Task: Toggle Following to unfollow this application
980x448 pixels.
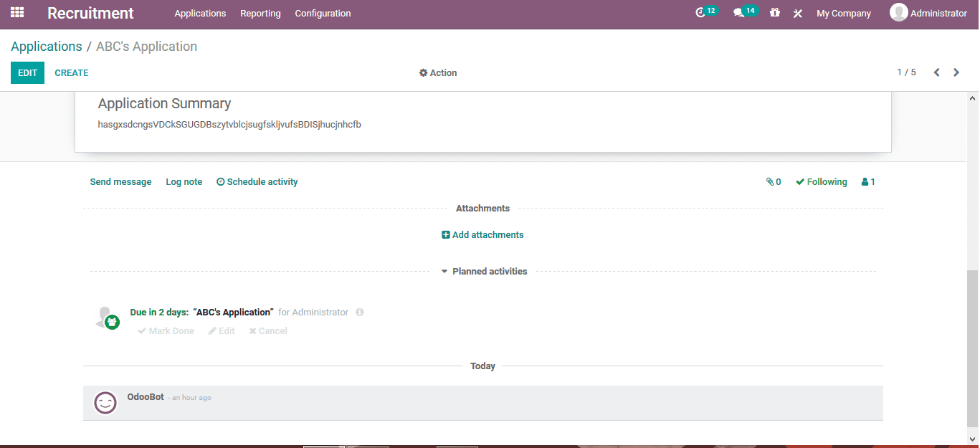Action: pyautogui.click(x=821, y=181)
